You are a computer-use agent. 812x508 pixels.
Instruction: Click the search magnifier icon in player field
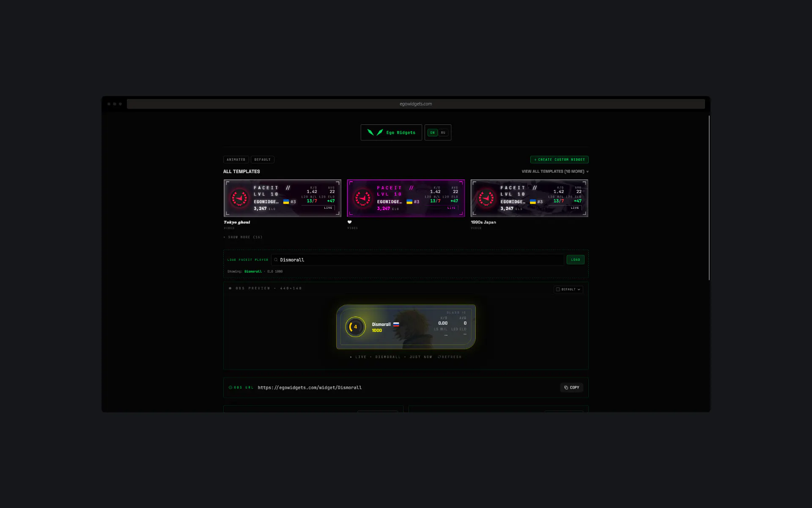(276, 260)
